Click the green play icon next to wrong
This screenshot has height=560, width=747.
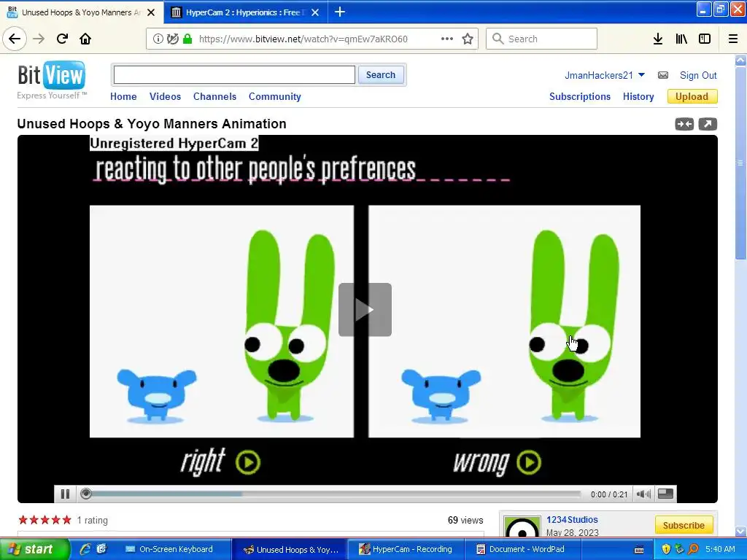tap(529, 462)
